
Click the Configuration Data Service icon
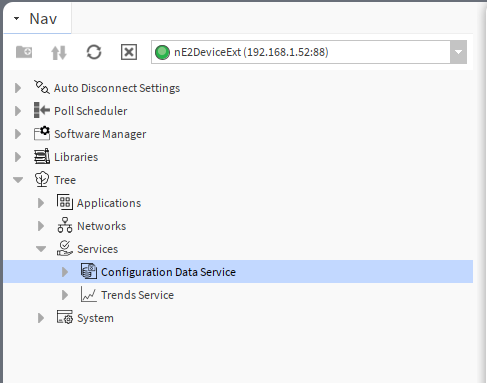(89, 271)
